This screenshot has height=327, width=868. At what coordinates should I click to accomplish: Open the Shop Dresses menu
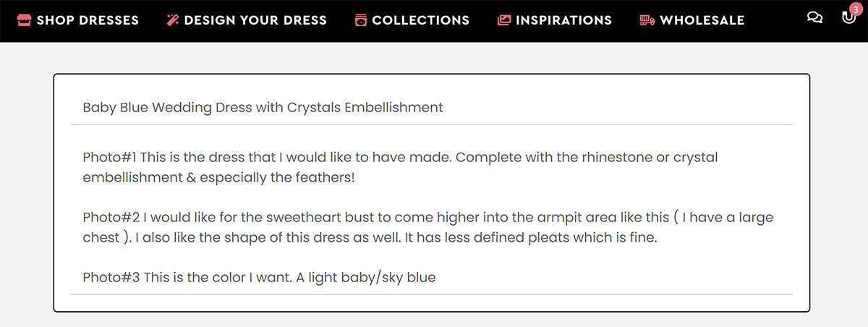point(88,20)
